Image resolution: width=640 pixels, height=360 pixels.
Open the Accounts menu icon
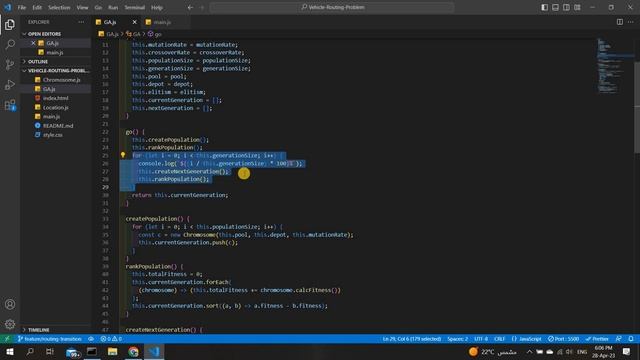tap(10, 304)
